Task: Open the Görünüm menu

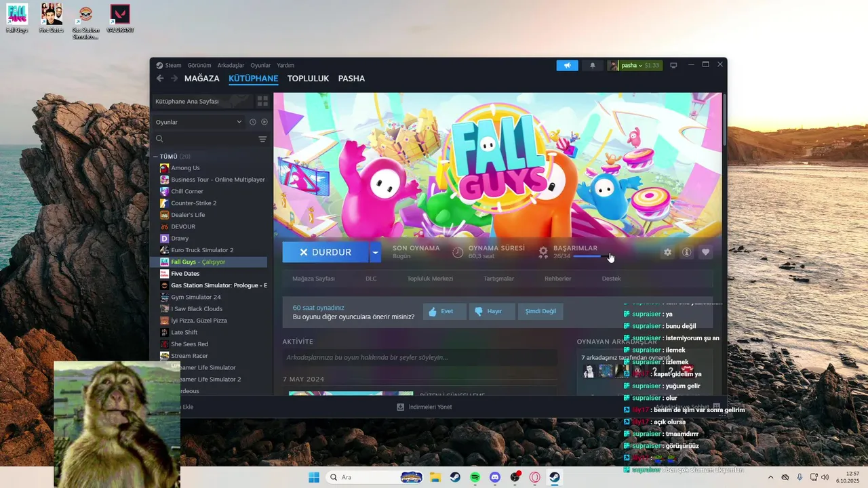Action: 199,66
